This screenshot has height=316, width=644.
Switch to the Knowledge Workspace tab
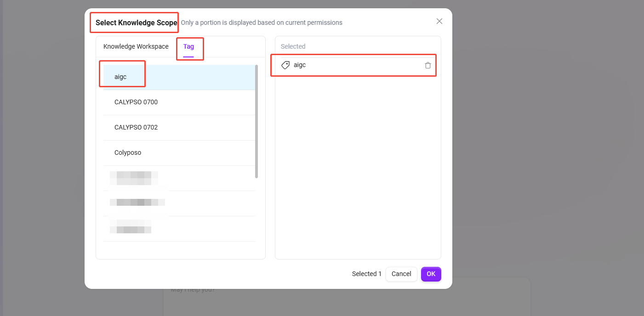136,46
